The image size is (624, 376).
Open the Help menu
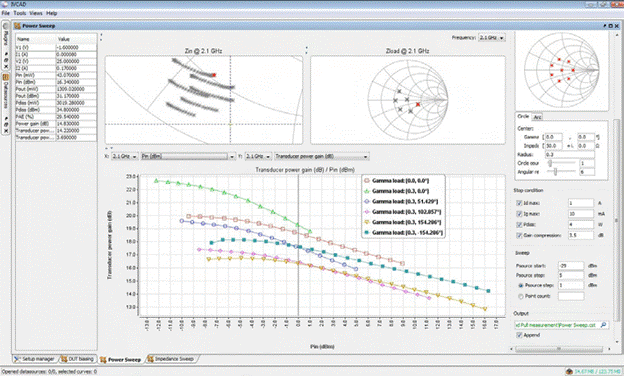point(52,13)
